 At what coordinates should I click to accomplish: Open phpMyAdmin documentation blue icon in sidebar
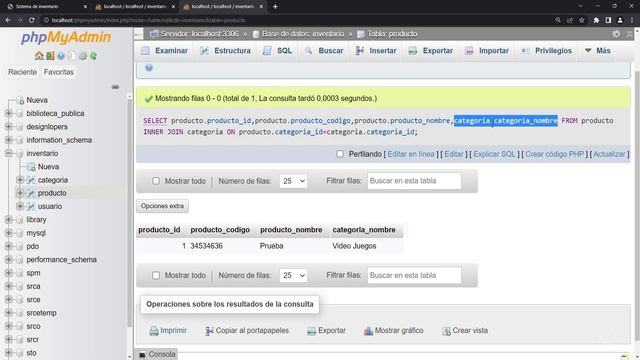coord(61,56)
